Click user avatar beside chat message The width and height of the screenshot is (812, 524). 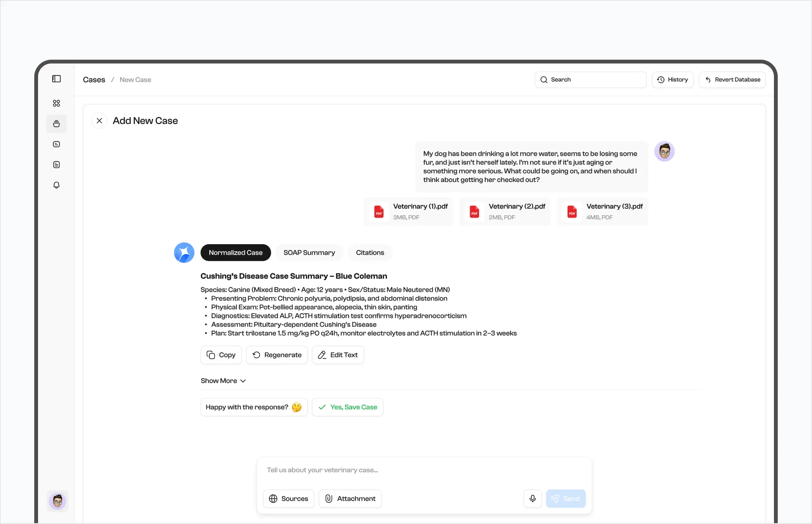(x=664, y=152)
